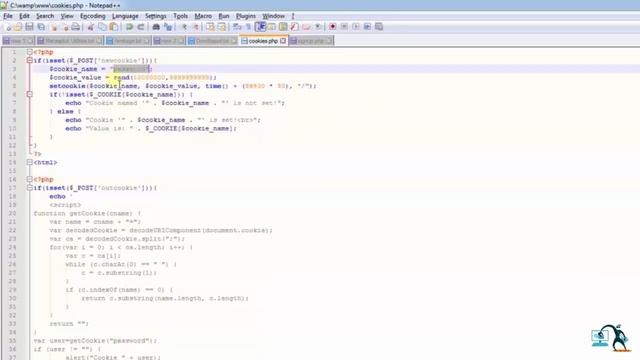The image size is (640, 360).
Task: Click Run a Macro Multiple Times icon
Action: tap(367, 27)
